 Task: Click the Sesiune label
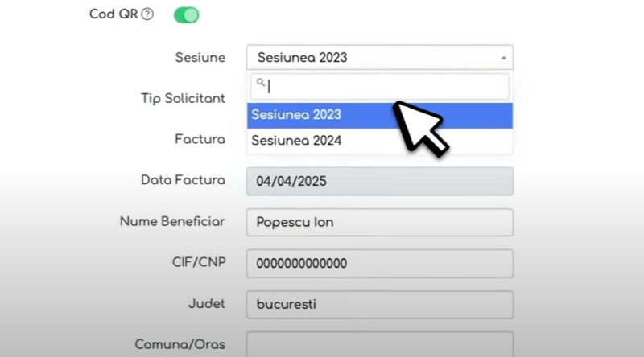point(200,58)
